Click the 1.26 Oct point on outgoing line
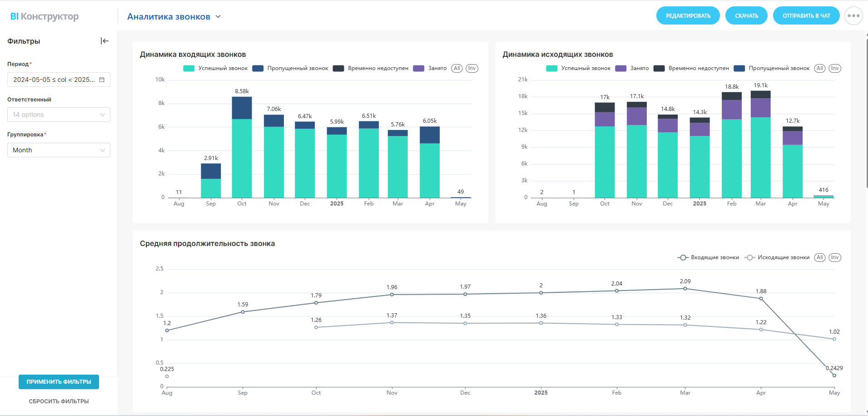Image resolution: width=868 pixels, height=416 pixels. [x=316, y=327]
